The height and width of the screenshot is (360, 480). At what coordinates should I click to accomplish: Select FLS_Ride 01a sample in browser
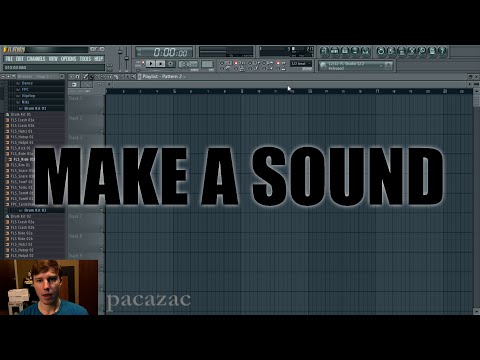coord(22,154)
